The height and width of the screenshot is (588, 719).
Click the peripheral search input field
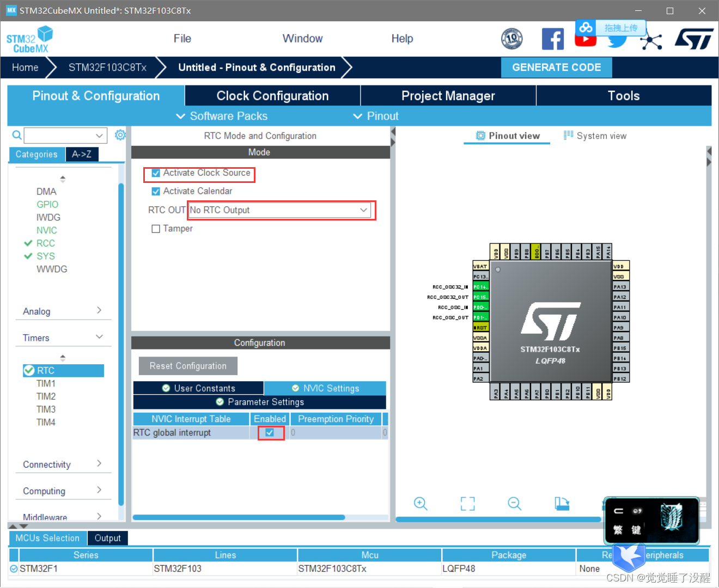[x=59, y=135]
